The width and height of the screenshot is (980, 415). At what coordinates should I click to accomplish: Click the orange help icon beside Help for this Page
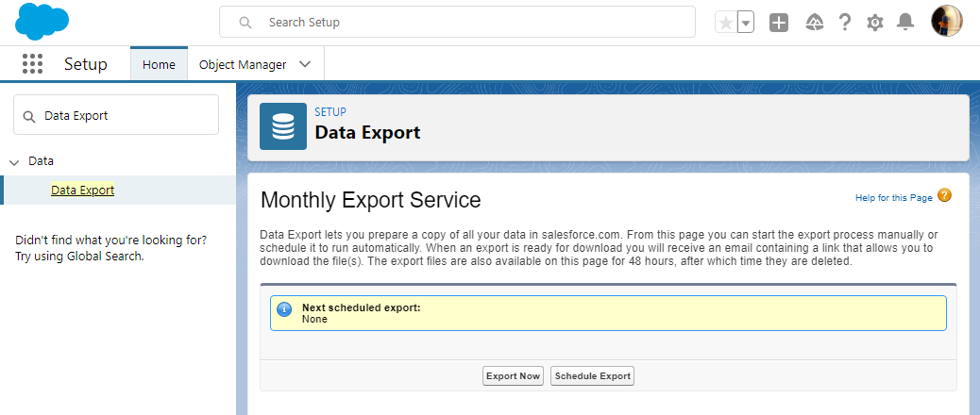click(944, 195)
